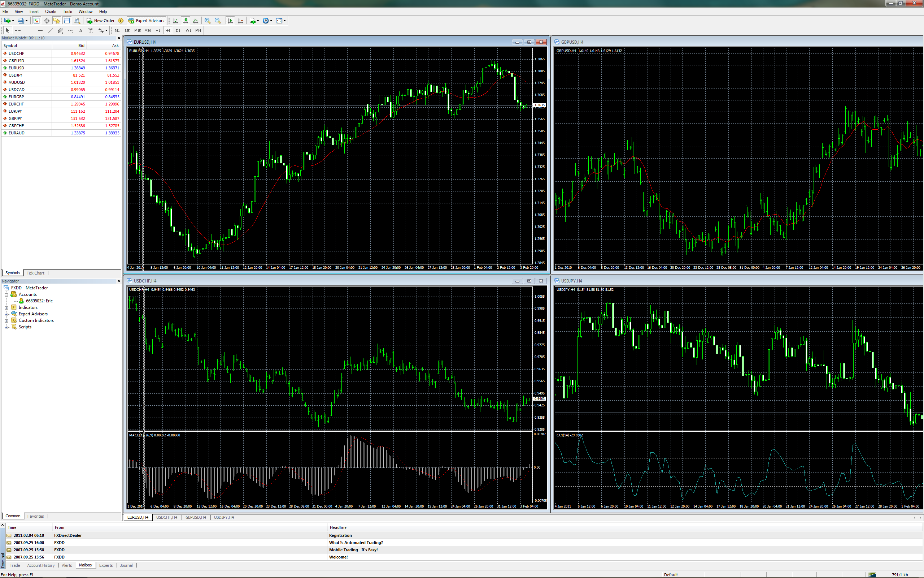Viewport: 924px width, 578px height.
Task: Activate the USDCHF,H4 chart tab
Action: [166, 517]
